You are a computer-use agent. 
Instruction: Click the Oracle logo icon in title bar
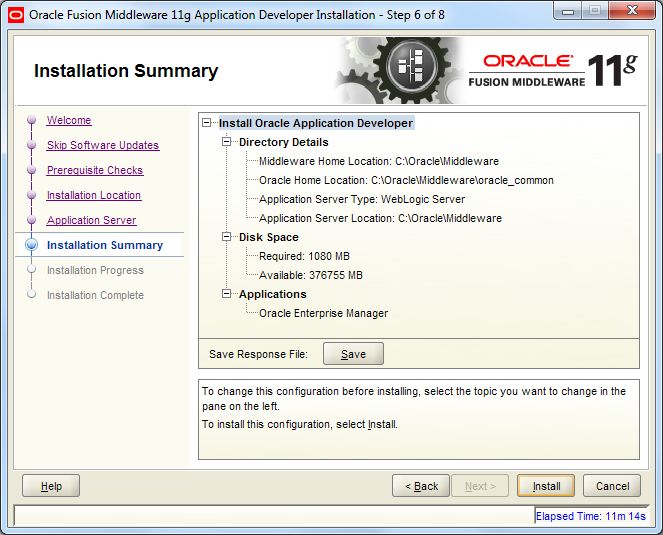tap(16, 15)
